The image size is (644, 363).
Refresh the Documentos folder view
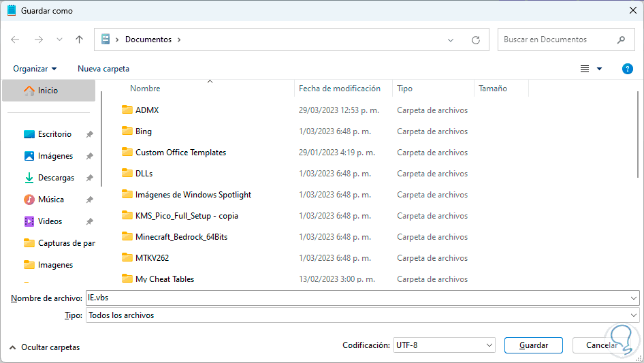coord(476,40)
